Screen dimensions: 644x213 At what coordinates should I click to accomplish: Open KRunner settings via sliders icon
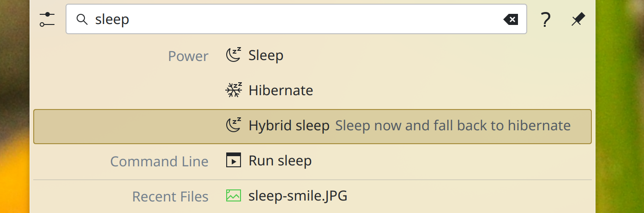pyautogui.click(x=47, y=19)
